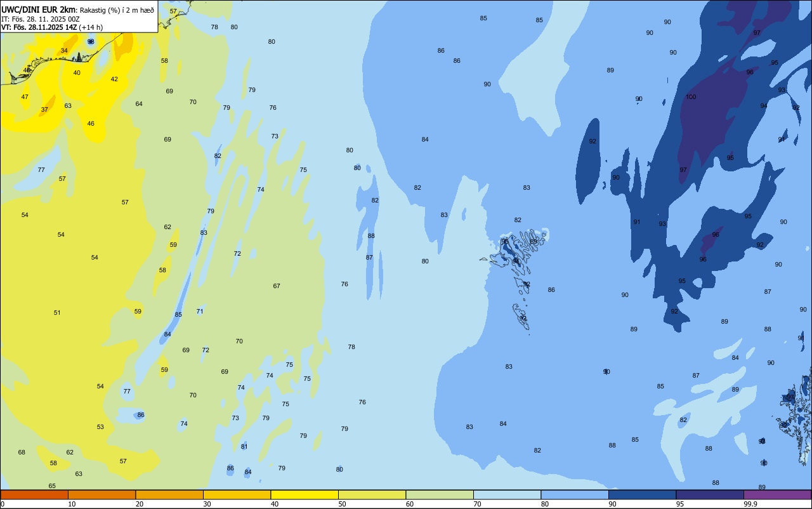Click the humidity value '100' on the map

pyautogui.click(x=691, y=97)
